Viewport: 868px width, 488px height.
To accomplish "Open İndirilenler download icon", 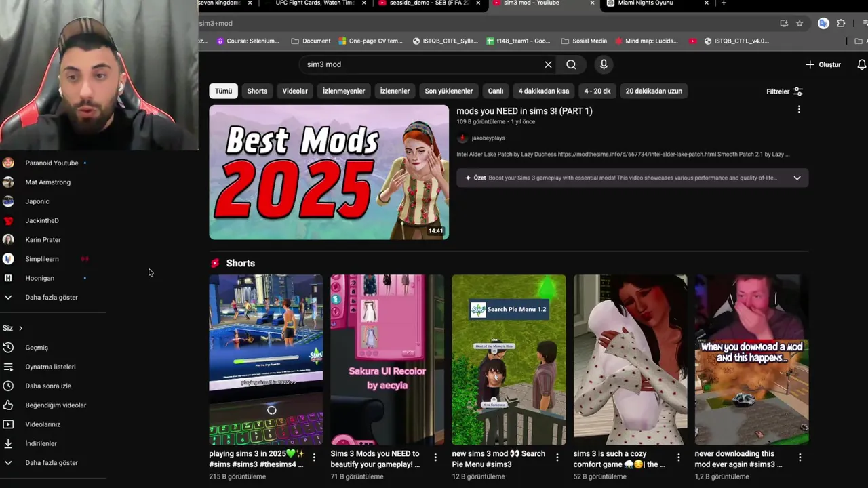I will coord(8,443).
